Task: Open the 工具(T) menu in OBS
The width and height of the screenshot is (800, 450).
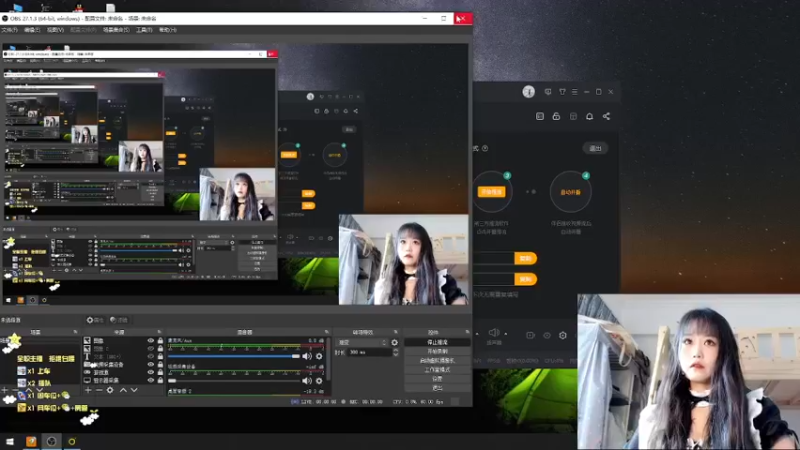Action: click(144, 30)
